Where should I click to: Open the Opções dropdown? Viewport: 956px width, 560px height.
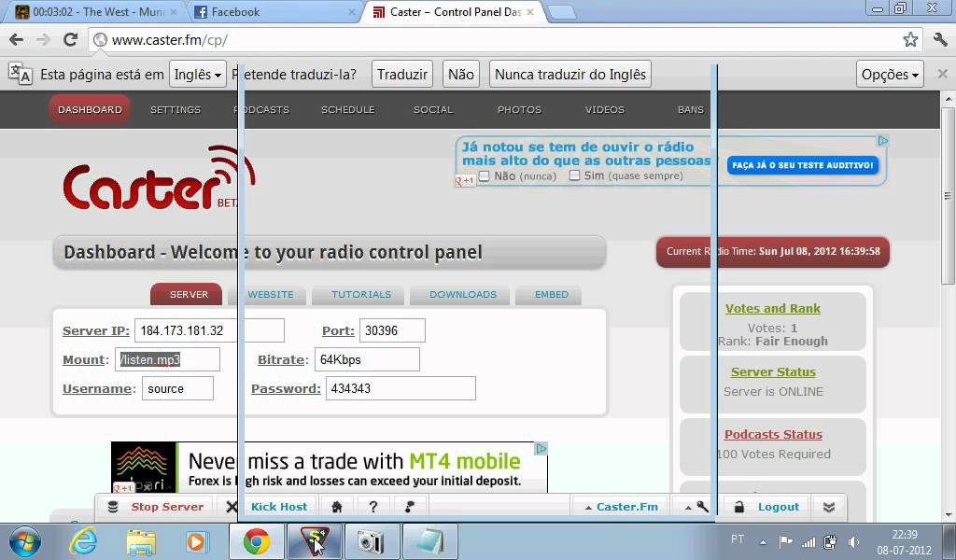[x=890, y=75]
